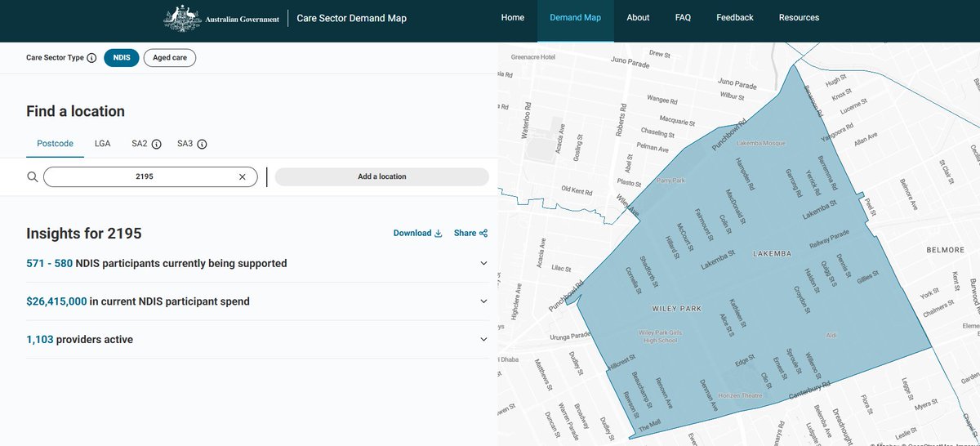The width and height of the screenshot is (980, 446).
Task: Show info tooltip next to SA3
Action: click(202, 144)
